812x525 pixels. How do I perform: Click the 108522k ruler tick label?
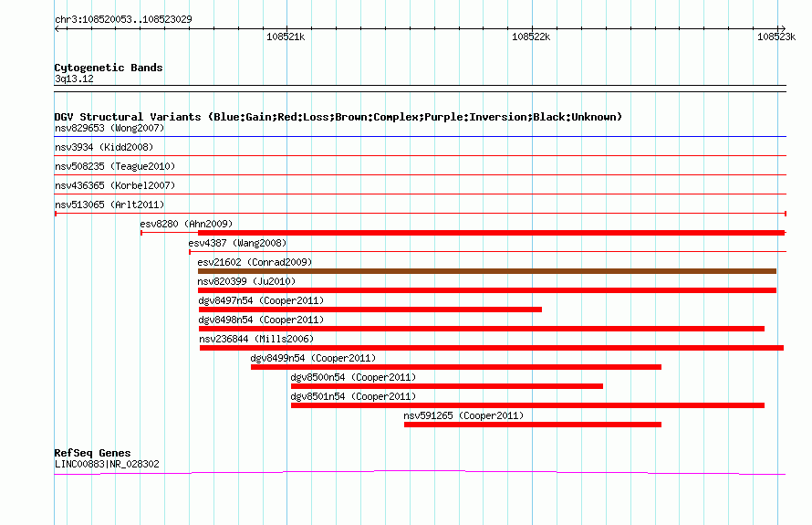531,37
